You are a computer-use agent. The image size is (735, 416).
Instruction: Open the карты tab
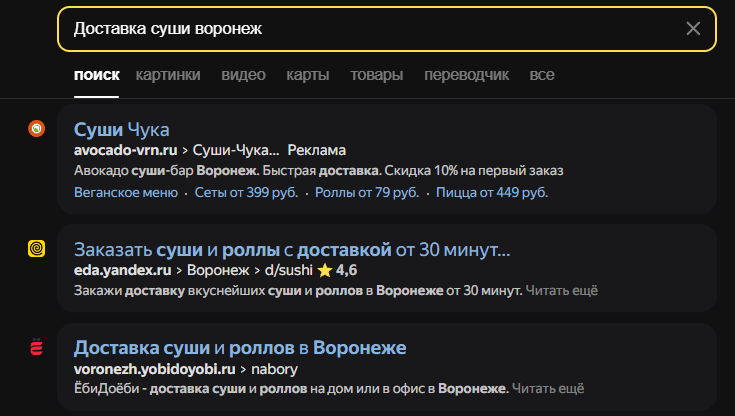pyautogui.click(x=308, y=75)
